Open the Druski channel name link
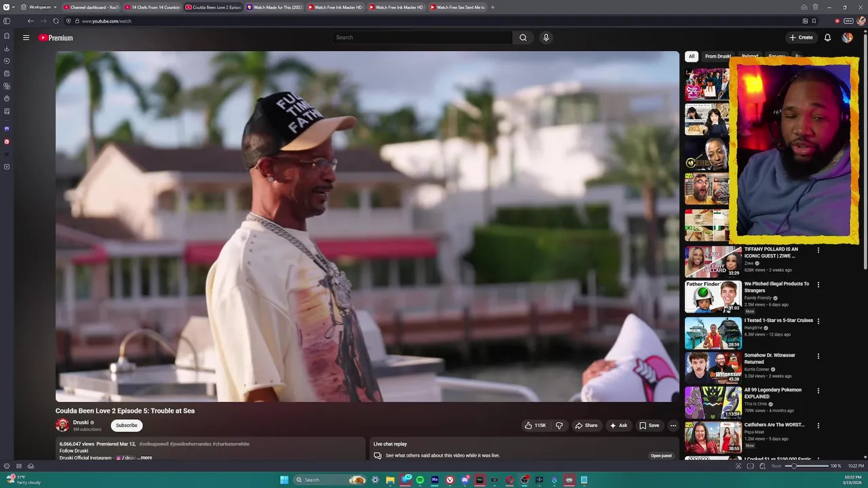Image resolution: width=868 pixels, height=488 pixels. pos(81,422)
